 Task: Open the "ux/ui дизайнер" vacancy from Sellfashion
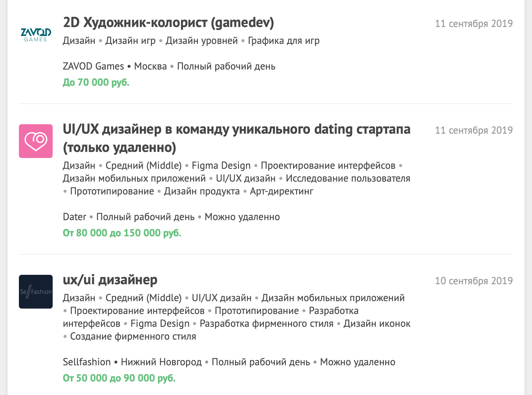[110, 280]
